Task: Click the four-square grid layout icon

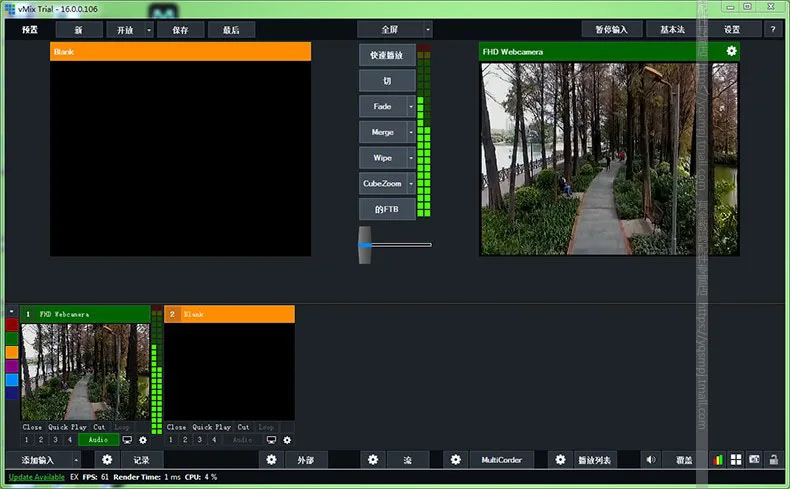Action: point(736,460)
